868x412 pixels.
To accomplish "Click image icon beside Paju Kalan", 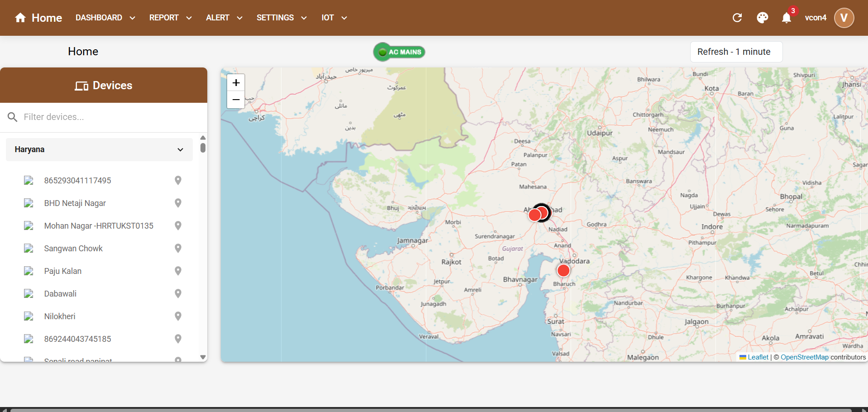I will [29, 271].
